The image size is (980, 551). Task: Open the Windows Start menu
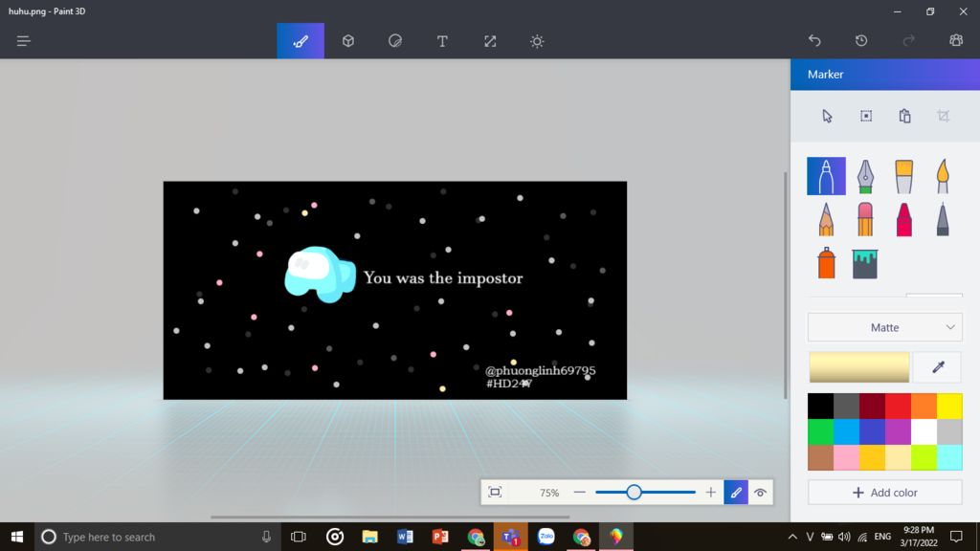tap(17, 537)
